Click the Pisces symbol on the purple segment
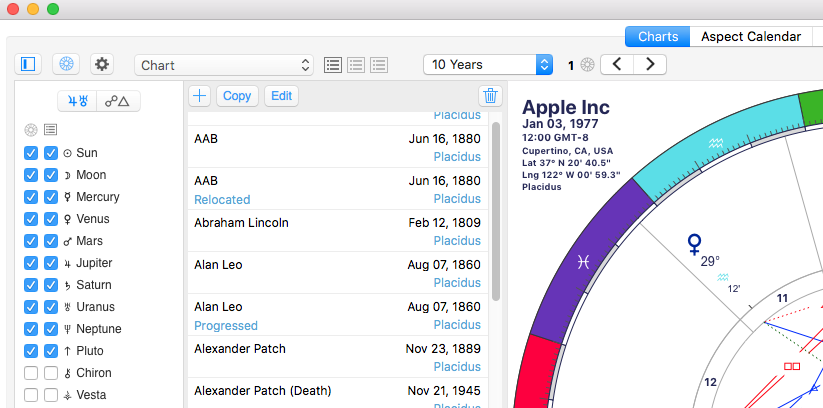The image size is (823, 408). point(583,261)
